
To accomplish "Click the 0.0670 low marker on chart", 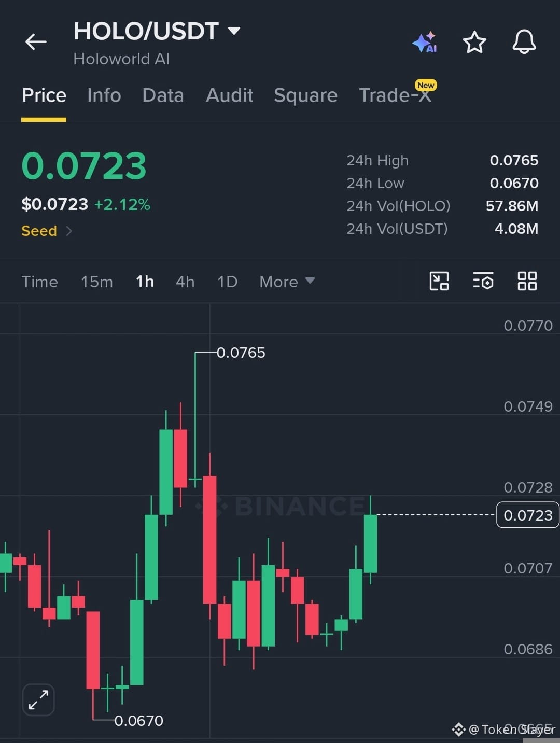I will (138, 721).
